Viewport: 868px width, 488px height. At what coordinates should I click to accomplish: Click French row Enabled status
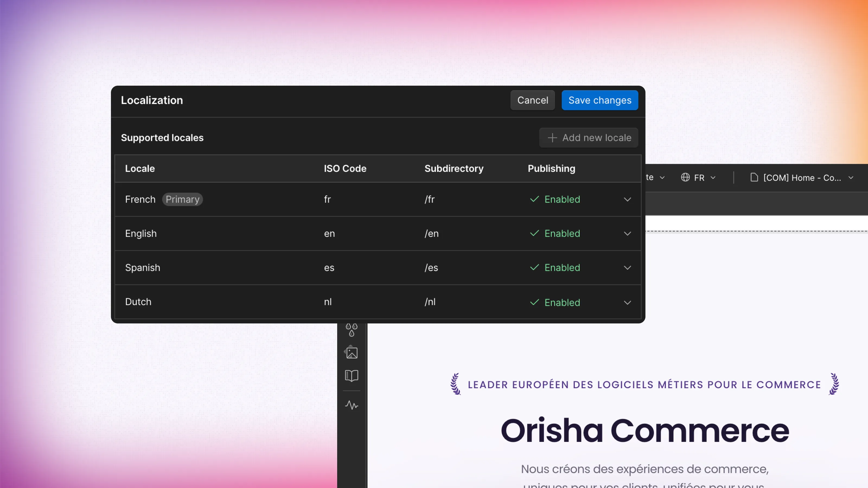555,199
